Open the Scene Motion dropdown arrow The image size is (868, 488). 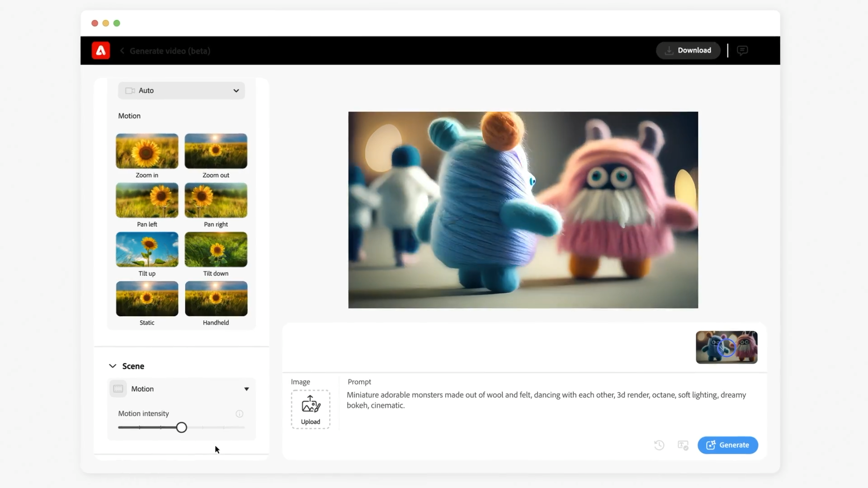246,389
